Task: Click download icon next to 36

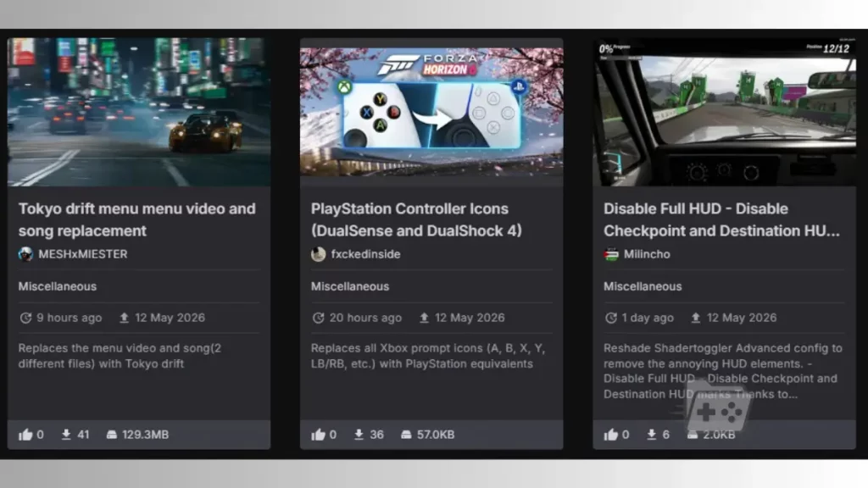Action: [x=359, y=435]
